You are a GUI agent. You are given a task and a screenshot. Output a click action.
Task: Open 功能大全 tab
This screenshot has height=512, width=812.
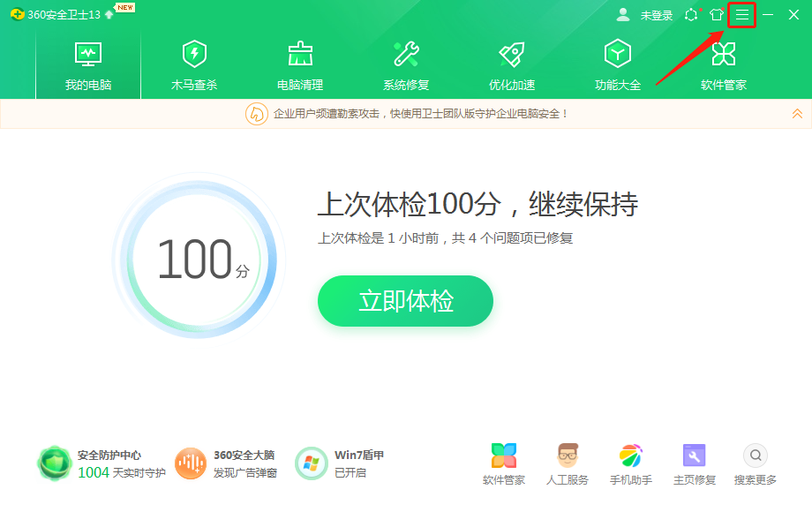618,65
